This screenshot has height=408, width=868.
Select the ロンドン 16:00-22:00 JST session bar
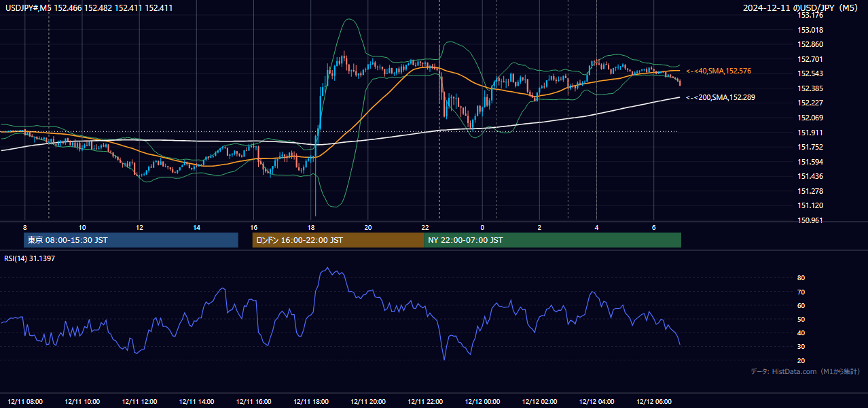point(338,240)
